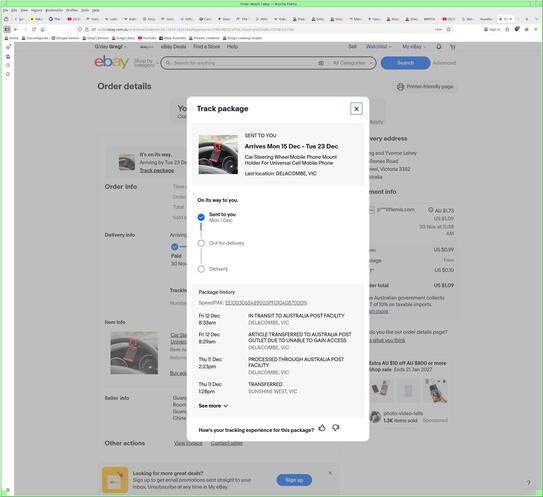Viewport: 543px width, 497px height.
Task: Give a thumbs up on tracking experience
Action: [322, 428]
